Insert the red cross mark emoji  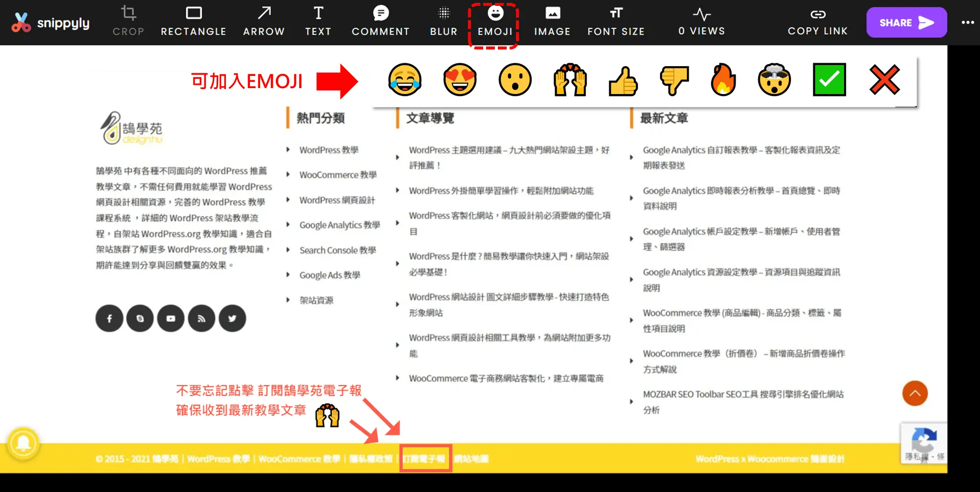click(884, 79)
